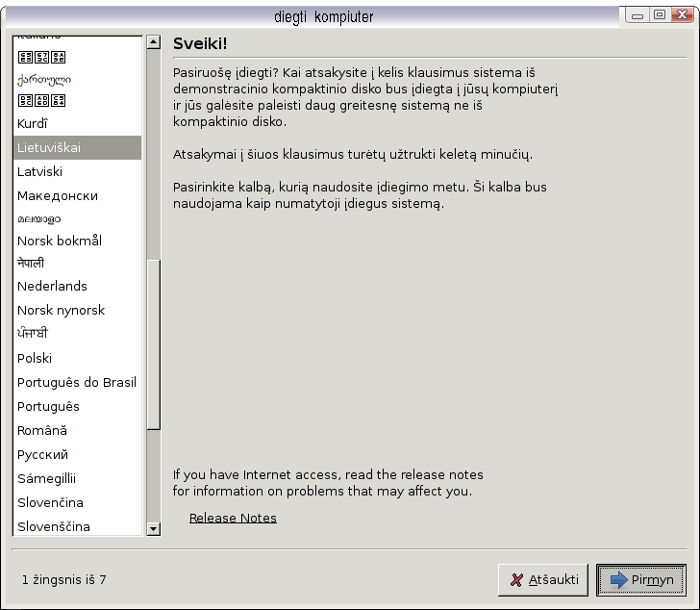Select Lietuviškai language entry
Screen dimensions: 700x610
click(x=49, y=147)
